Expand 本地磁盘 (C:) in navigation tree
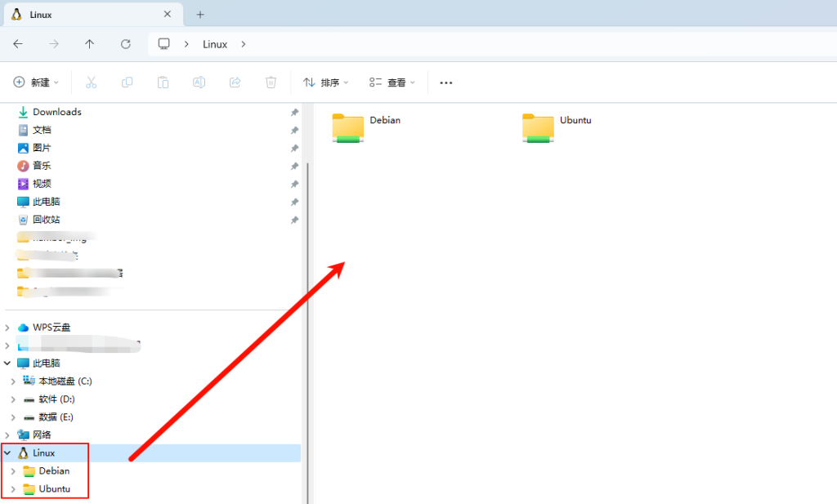This screenshot has height=504, width=837. pos(12,381)
